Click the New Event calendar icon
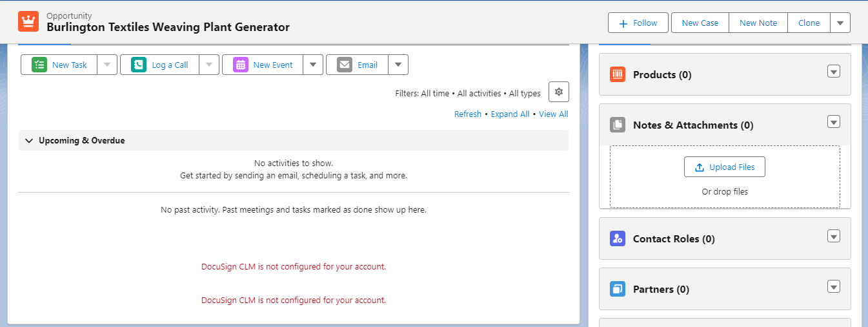Image resolution: width=868 pixels, height=327 pixels. click(x=241, y=65)
